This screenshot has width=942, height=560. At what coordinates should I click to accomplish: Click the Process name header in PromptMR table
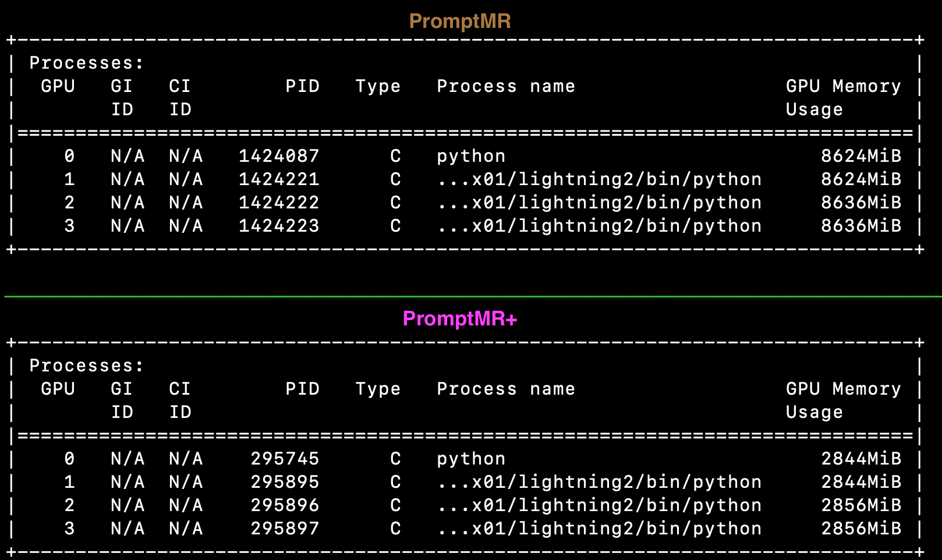pyautogui.click(x=506, y=86)
